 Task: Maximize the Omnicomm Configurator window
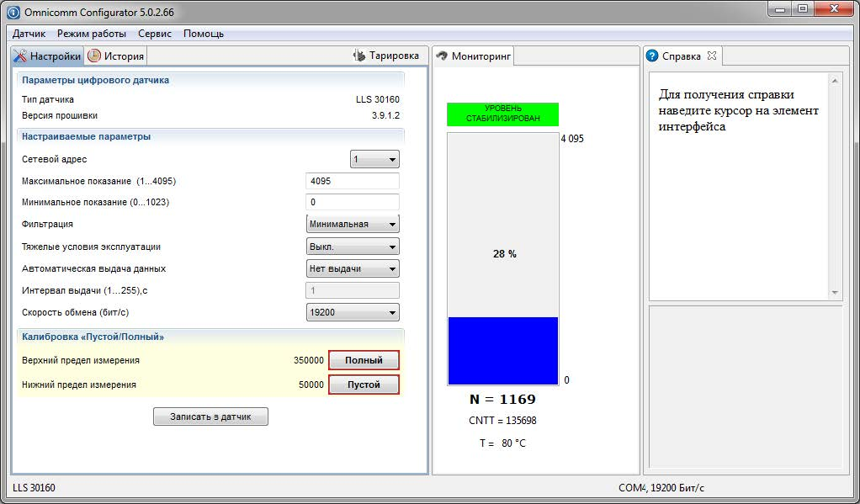pos(803,9)
